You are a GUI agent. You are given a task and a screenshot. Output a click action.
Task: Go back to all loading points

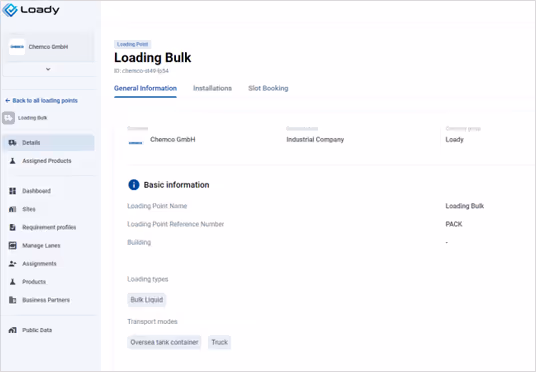(x=41, y=101)
